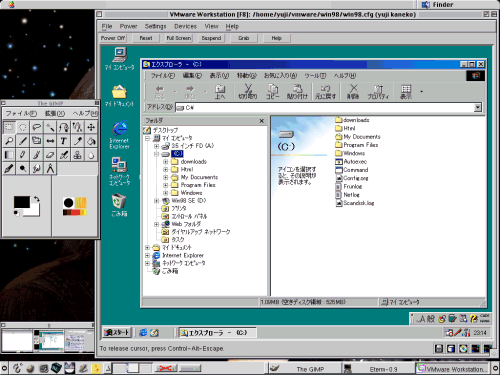Select the free-hand lasso tool in GIMP
Viewport: 500px width, 375px height.
pos(36,127)
